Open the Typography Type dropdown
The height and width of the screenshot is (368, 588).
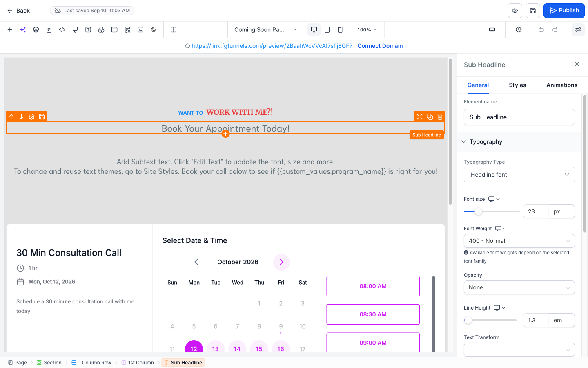click(x=519, y=175)
